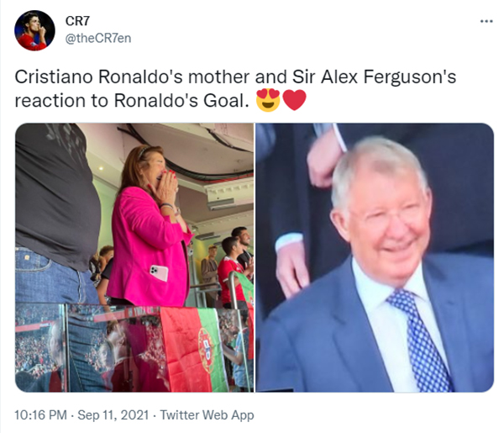This screenshot has width=504, height=433.
Task: Open the three-dot more options menu
Action: [486, 21]
